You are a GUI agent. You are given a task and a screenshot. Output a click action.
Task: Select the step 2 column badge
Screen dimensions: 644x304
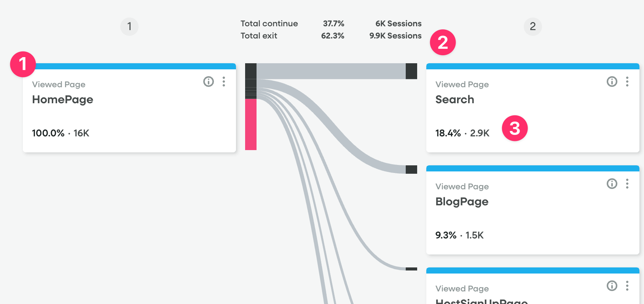[x=533, y=26]
